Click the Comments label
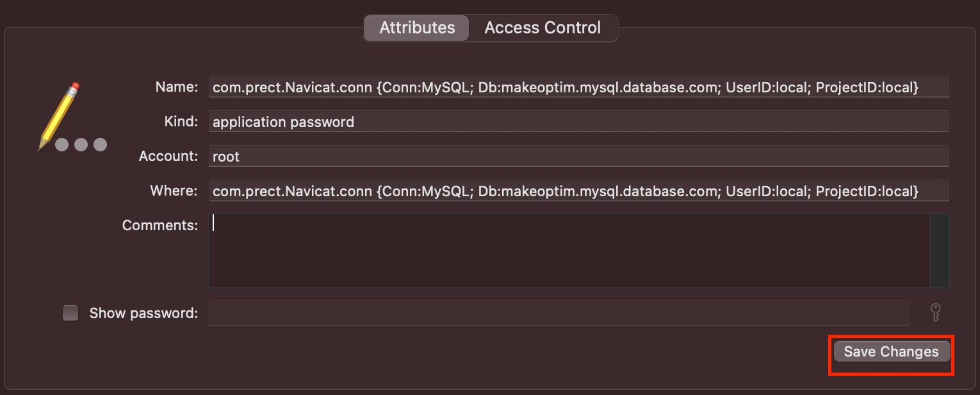This screenshot has width=980, height=395. [160, 225]
